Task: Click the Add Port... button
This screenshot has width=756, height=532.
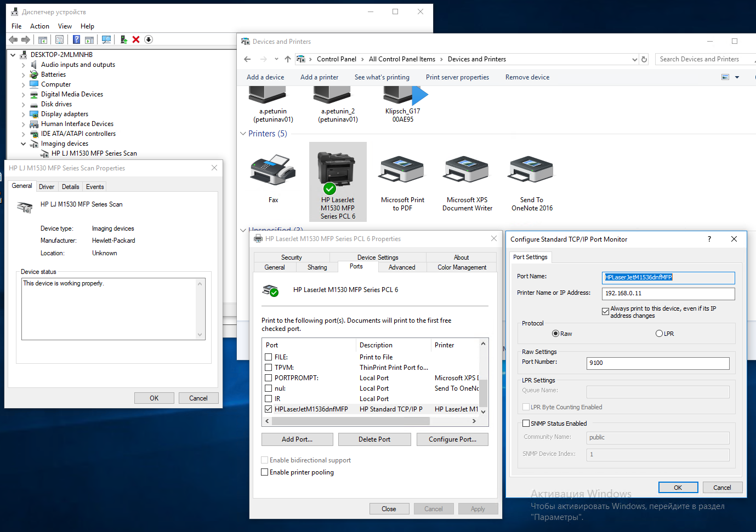Action: pos(297,439)
